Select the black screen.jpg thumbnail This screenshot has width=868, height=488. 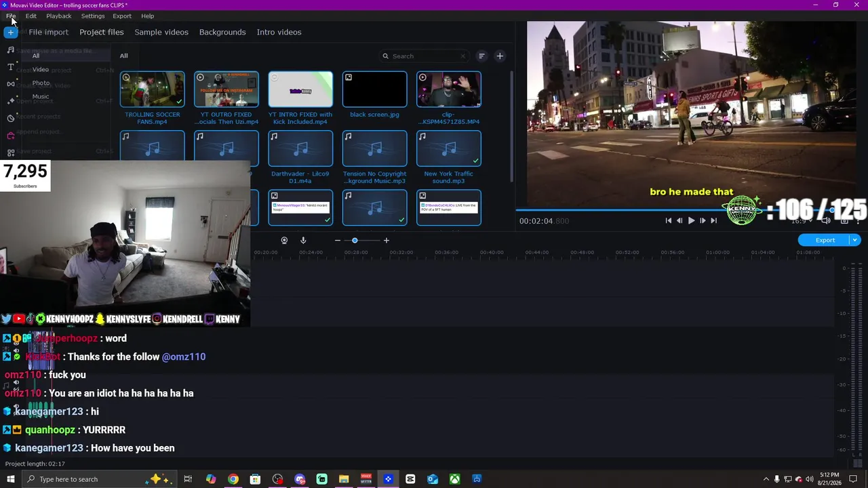click(x=374, y=89)
